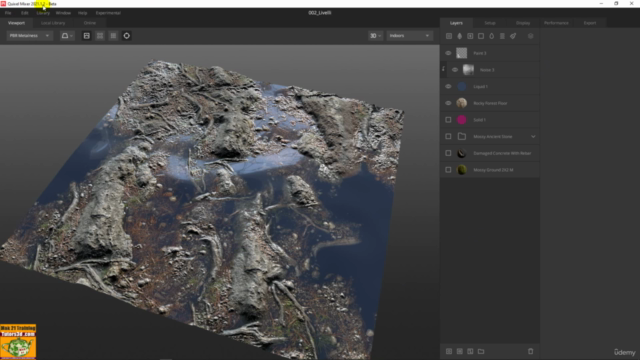The height and width of the screenshot is (360, 640).
Task: Open the 3D view mode dropdown
Action: tap(376, 36)
